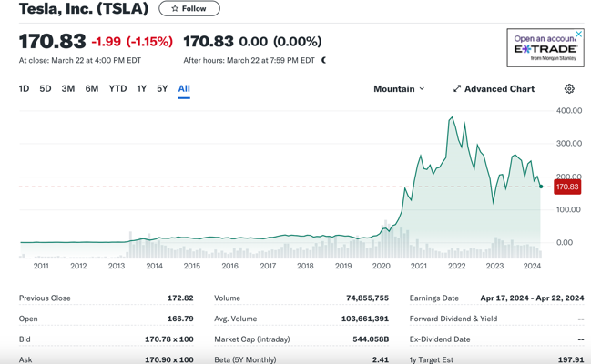Click the Market Cap value 544.058B
Image resolution: width=591 pixels, height=364 pixels.
pyautogui.click(x=371, y=339)
